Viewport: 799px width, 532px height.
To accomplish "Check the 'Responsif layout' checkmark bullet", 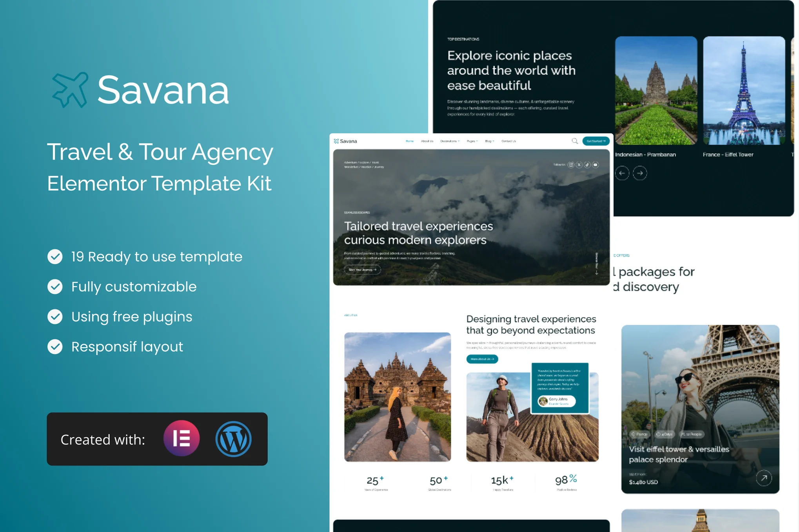I will click(x=55, y=347).
